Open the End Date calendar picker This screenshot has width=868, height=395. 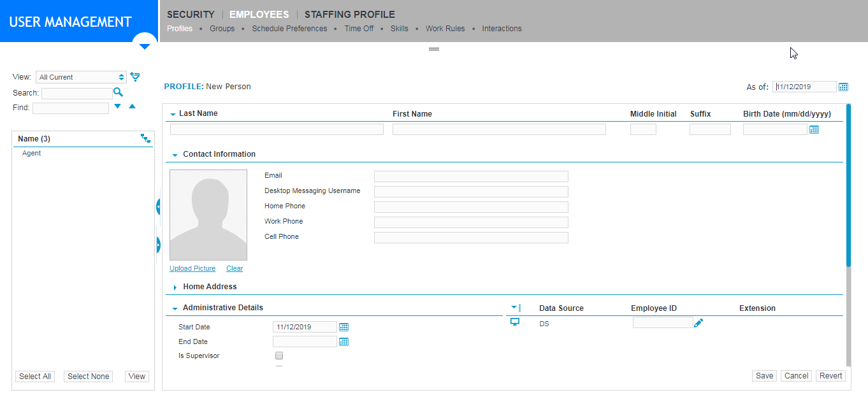(x=344, y=341)
